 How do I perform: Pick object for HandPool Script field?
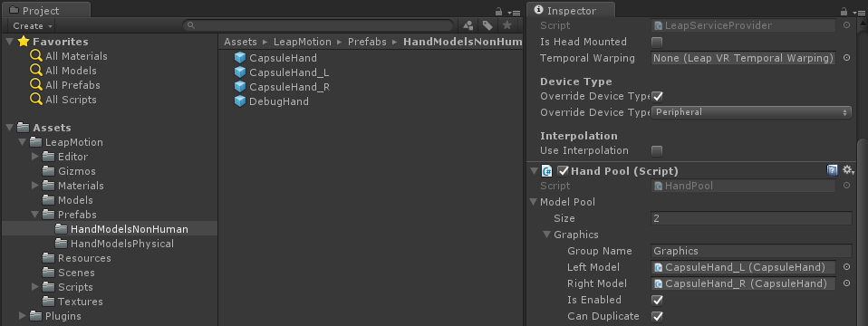coord(846,186)
